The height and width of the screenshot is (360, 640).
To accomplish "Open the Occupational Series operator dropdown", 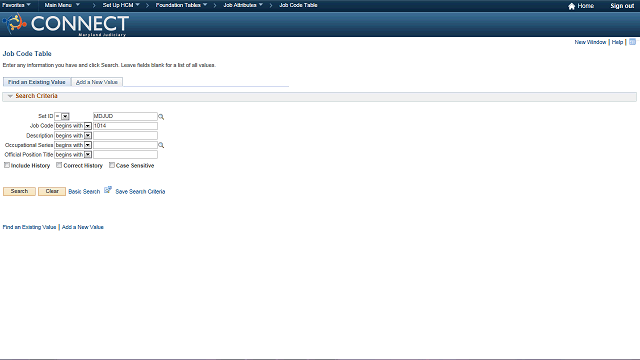I will point(73,145).
